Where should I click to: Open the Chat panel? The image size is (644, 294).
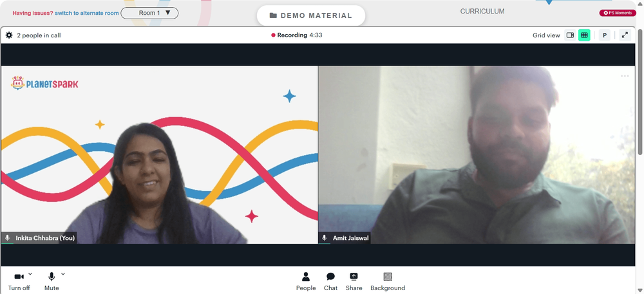(x=330, y=281)
